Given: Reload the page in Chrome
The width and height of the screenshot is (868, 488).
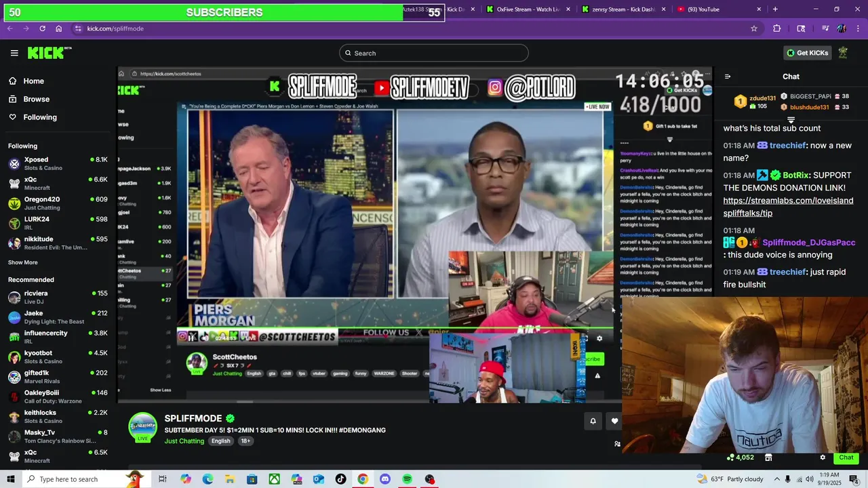Looking at the screenshot, I should 42,28.
